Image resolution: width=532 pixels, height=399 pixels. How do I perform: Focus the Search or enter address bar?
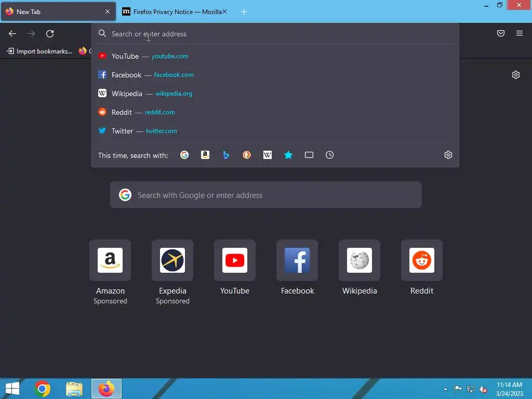[275, 34]
